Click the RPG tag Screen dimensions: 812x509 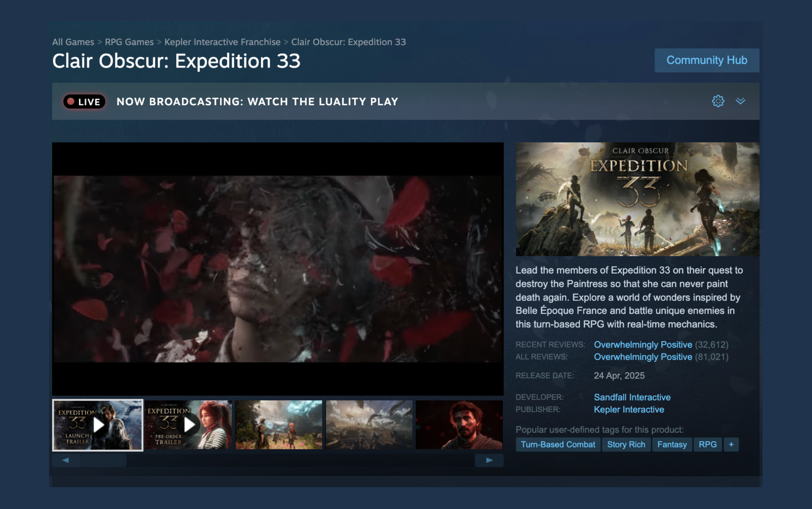(707, 444)
